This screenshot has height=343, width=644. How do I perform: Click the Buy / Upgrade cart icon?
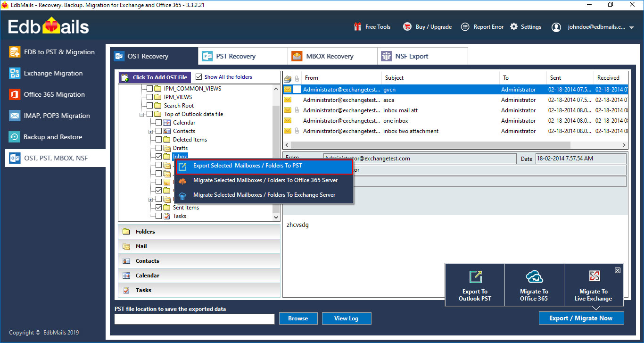click(x=407, y=27)
